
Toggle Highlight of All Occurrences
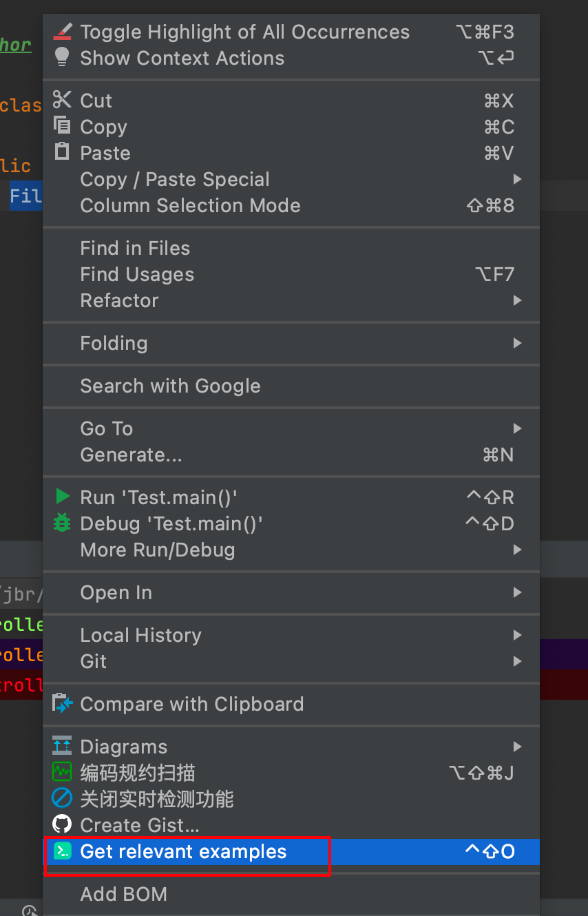pyautogui.click(x=245, y=32)
